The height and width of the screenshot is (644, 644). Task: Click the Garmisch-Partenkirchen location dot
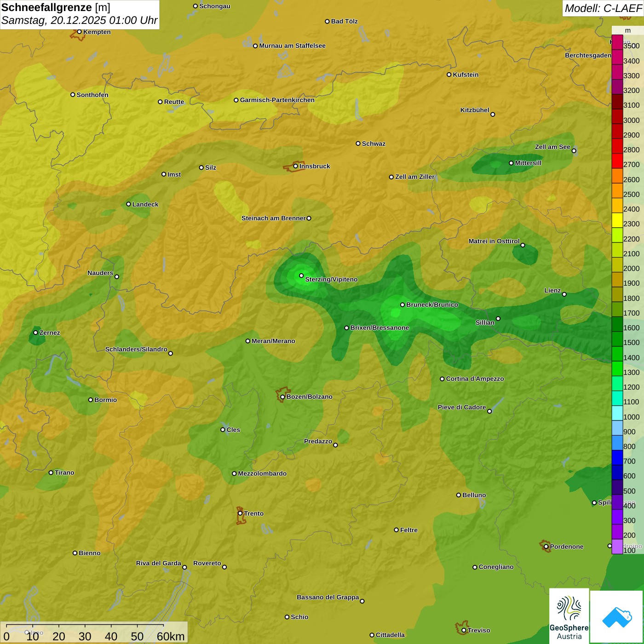[x=236, y=100]
